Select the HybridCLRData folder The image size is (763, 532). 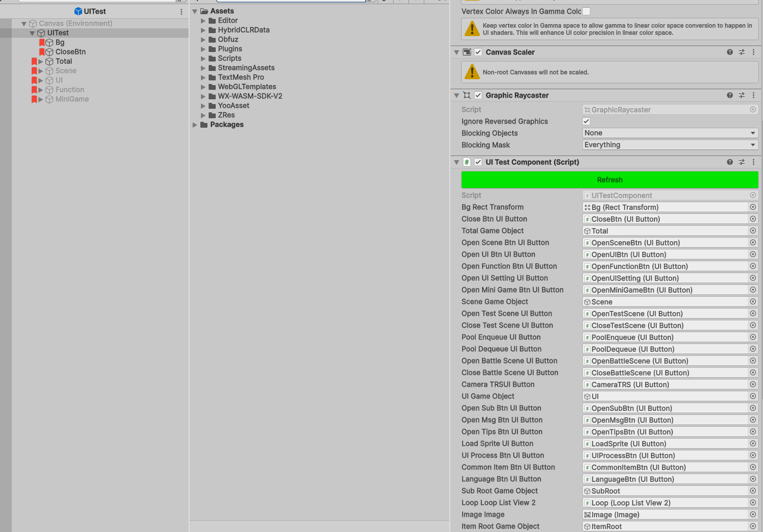tap(243, 30)
